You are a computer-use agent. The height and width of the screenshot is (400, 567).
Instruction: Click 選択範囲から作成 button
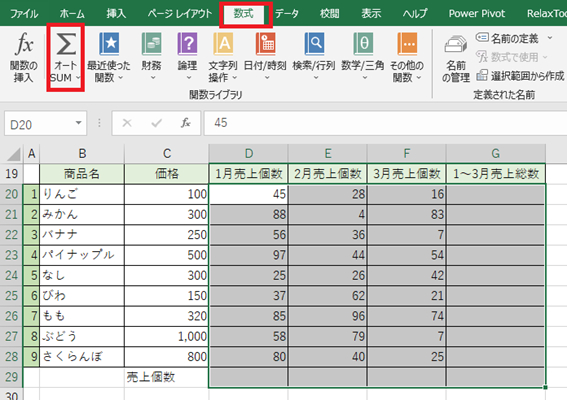coord(520,76)
